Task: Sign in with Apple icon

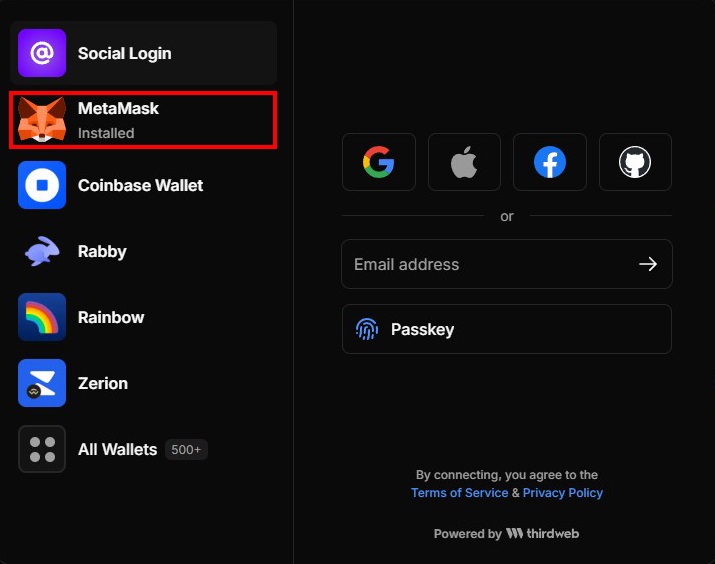Action: [x=464, y=162]
